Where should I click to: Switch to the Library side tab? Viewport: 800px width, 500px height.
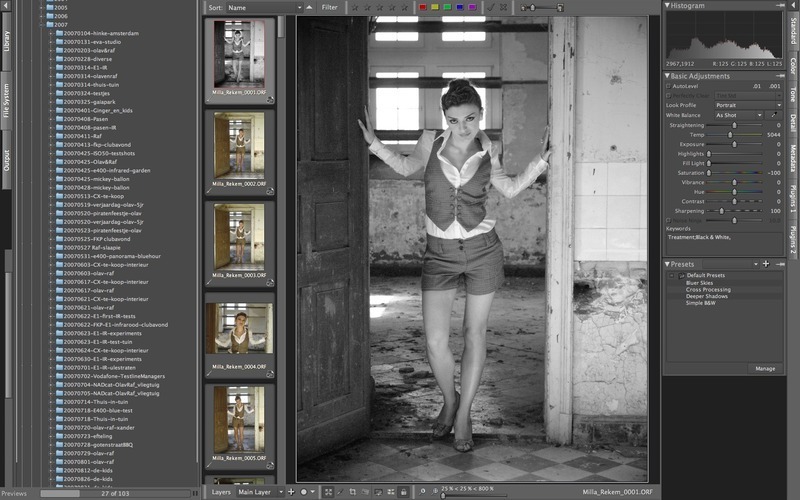tap(7, 41)
